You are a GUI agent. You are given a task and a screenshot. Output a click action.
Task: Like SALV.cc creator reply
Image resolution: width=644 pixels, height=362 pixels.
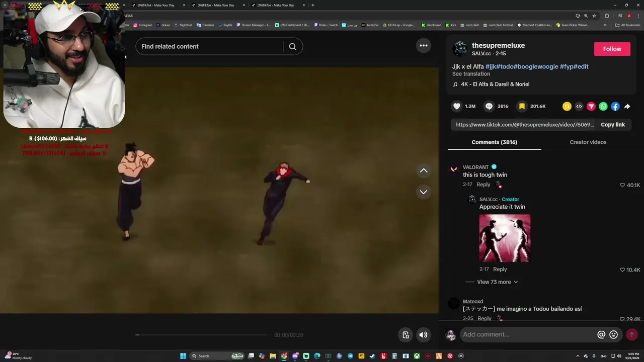622,270
